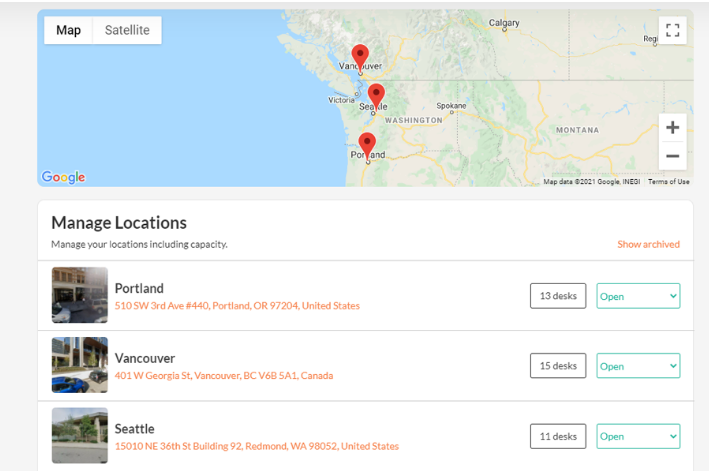Click Vancouver's 15 desks button
The height and width of the screenshot is (471, 709).
pos(558,366)
